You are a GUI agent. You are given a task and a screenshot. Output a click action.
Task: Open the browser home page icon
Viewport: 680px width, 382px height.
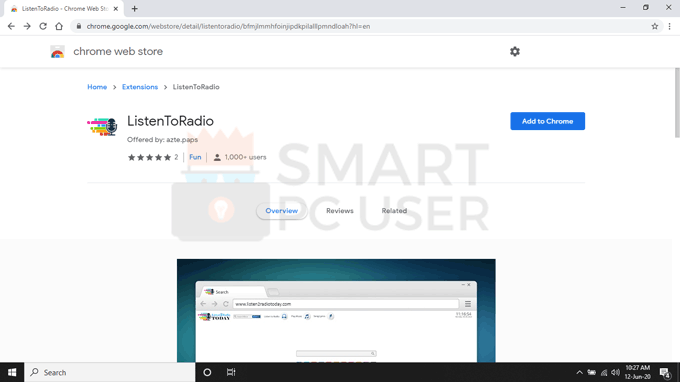pos(59,26)
